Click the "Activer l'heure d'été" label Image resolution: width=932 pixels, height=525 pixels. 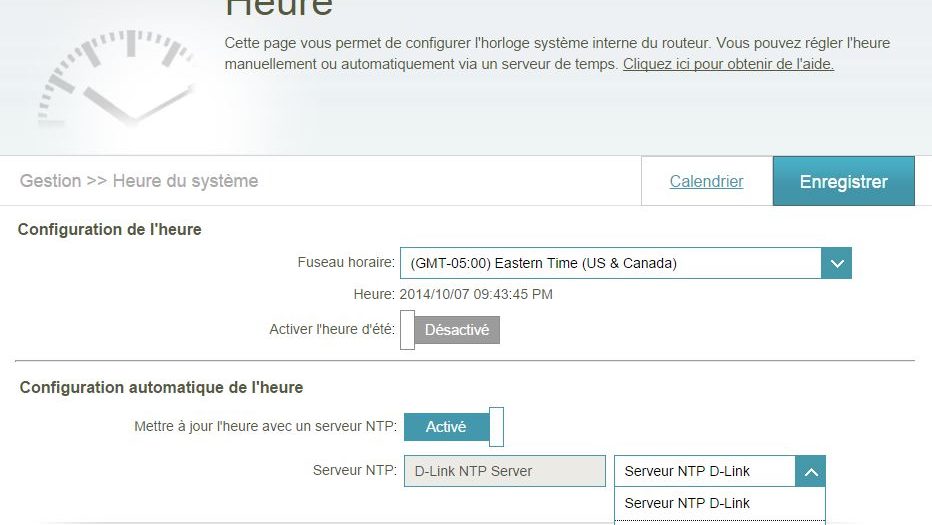coord(332,329)
